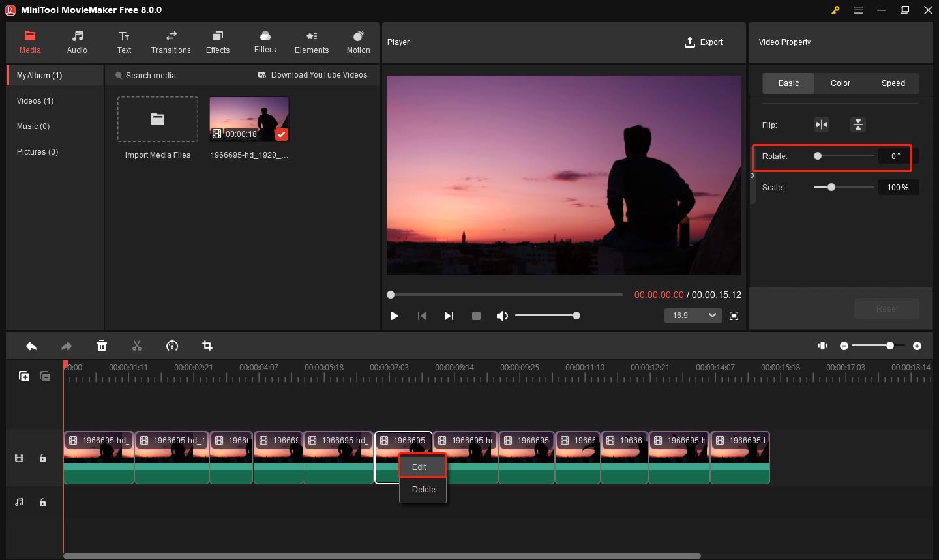Open the Elements tab
Image resolution: width=939 pixels, height=560 pixels.
pyautogui.click(x=312, y=42)
